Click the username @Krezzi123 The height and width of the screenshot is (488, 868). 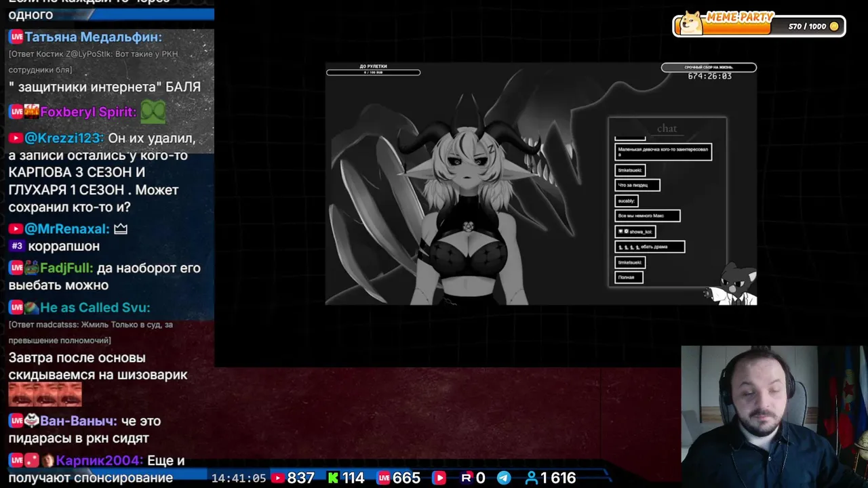point(64,138)
